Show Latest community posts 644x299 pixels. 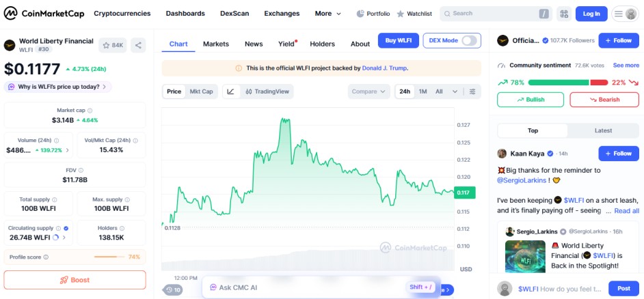604,131
